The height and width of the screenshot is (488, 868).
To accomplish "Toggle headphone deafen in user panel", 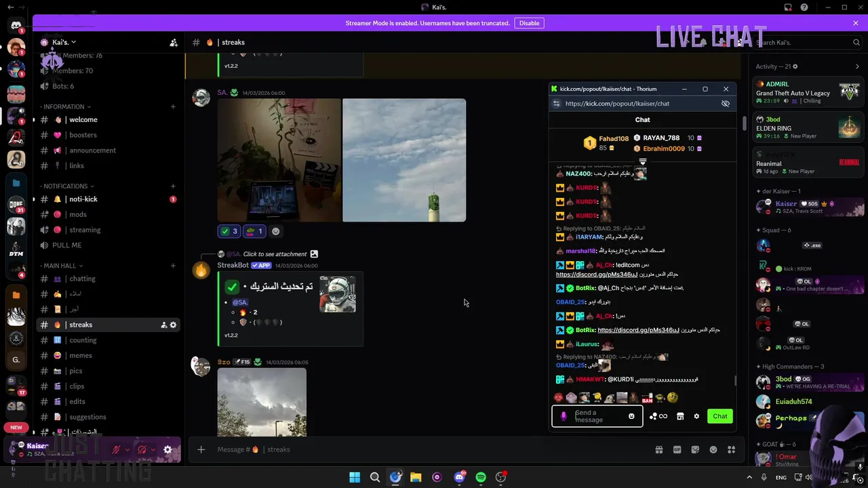I will click(142, 449).
